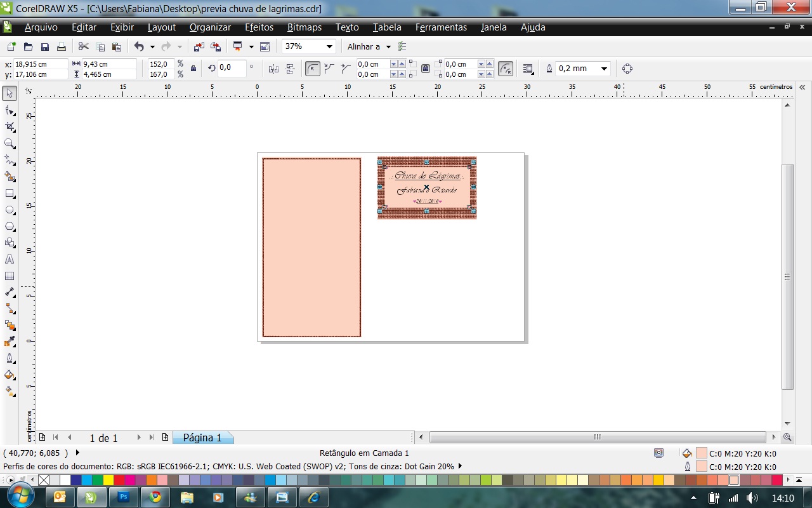Select the Table tool
The image size is (812, 508).
pos(10,276)
